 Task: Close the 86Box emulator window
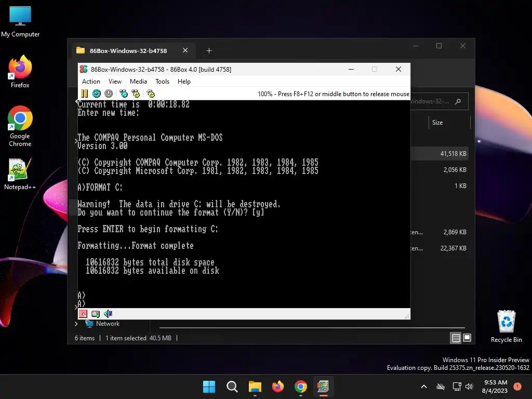398,69
